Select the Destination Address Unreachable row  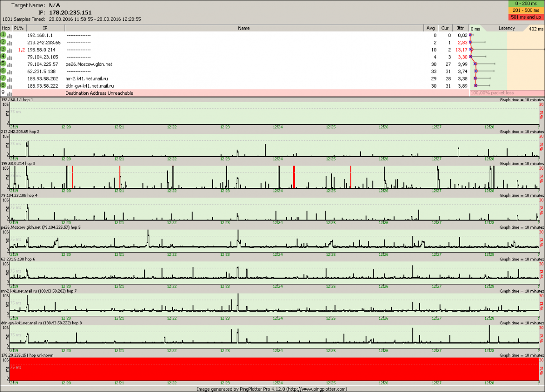(227, 93)
